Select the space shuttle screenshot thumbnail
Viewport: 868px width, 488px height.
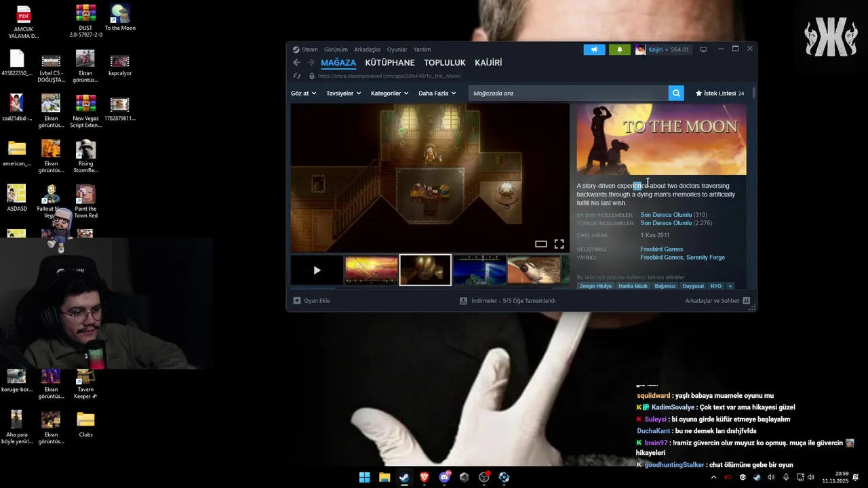(534, 270)
